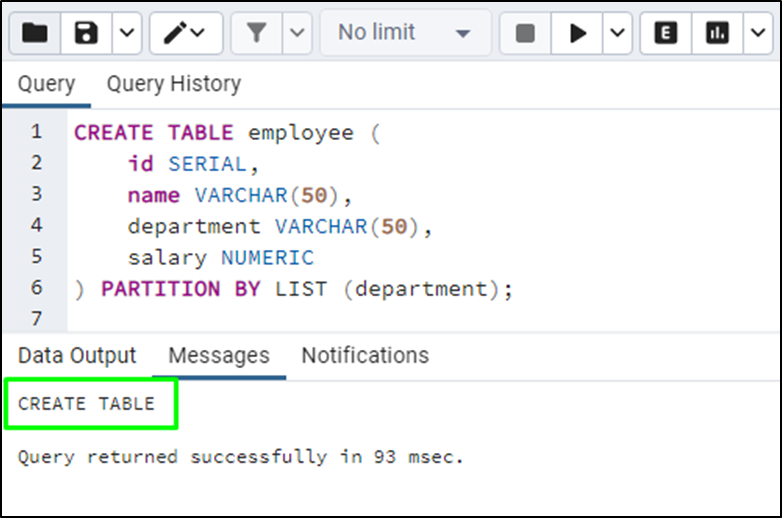Click the Filter funnel icon
The height and width of the screenshot is (518, 782).
click(257, 33)
